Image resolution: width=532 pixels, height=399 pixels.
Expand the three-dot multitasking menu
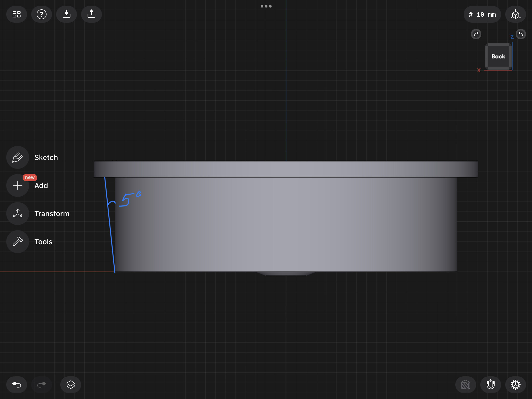[266, 6]
